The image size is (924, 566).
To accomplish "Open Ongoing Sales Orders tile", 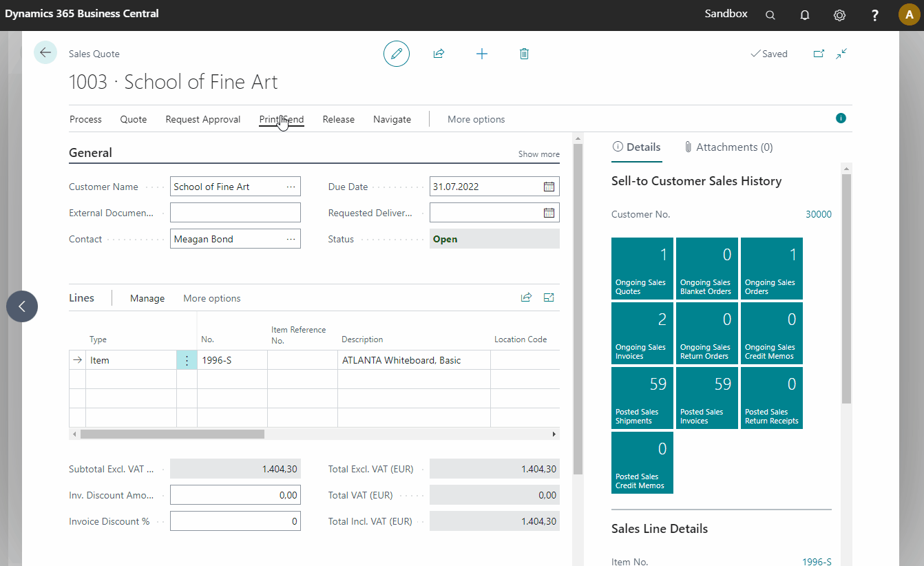I will pyautogui.click(x=772, y=269).
